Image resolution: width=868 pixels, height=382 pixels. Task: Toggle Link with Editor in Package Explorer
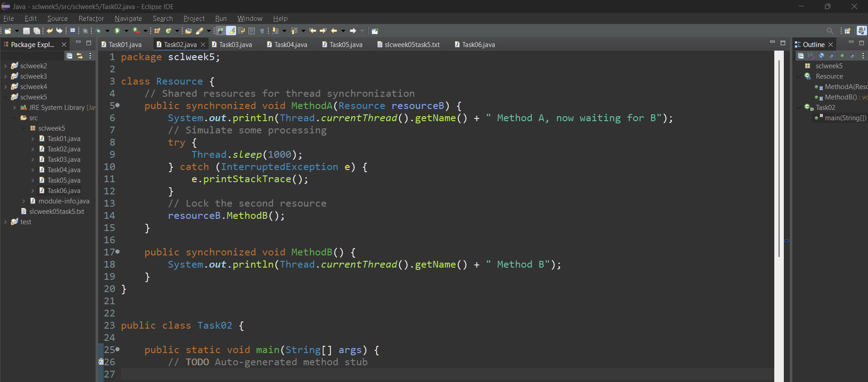pyautogui.click(x=80, y=56)
